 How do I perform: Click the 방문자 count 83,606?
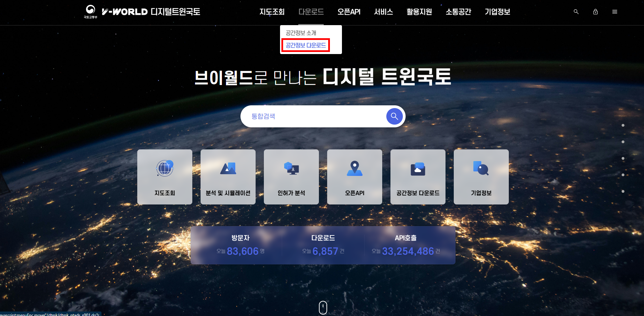(243, 251)
